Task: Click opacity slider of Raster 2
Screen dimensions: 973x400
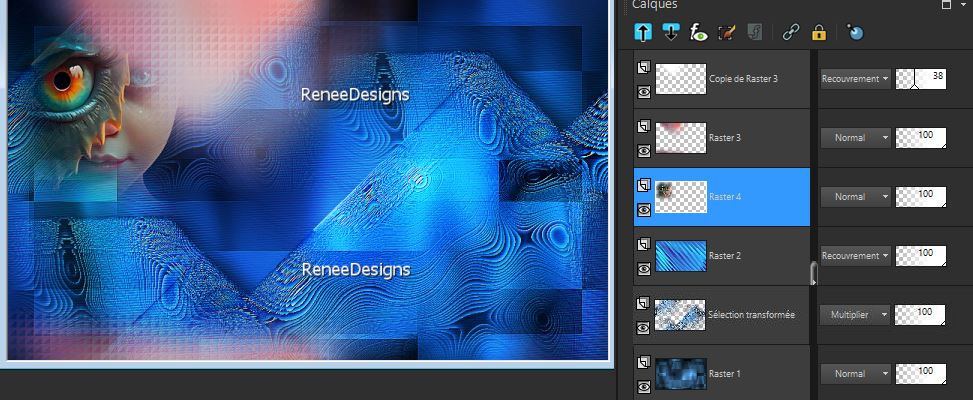Action: 921,256
